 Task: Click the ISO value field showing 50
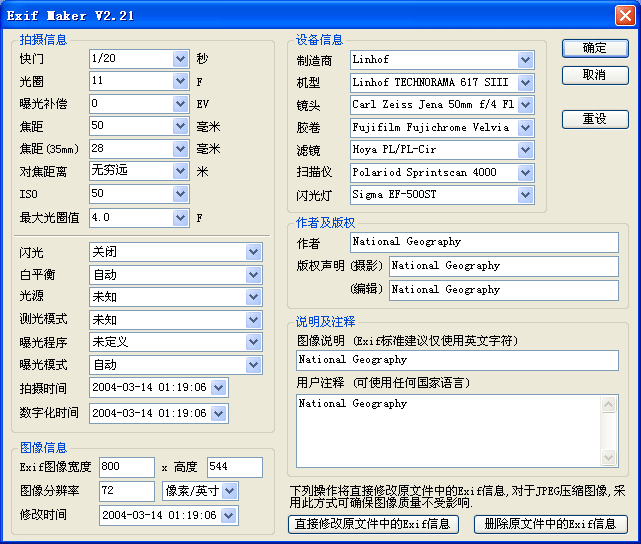(x=131, y=194)
